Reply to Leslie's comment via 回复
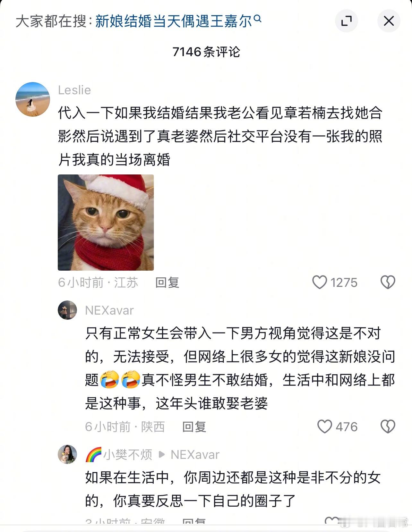The width and height of the screenshot is (412, 532). 167,283
